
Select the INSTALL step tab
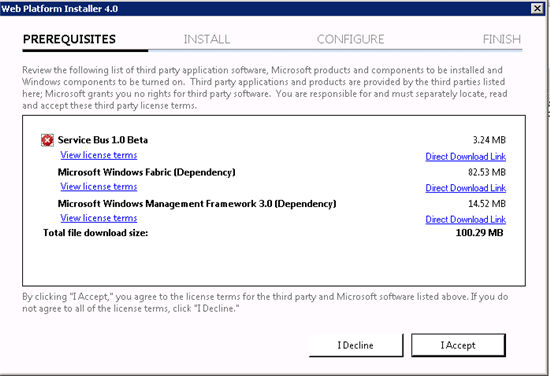(207, 39)
